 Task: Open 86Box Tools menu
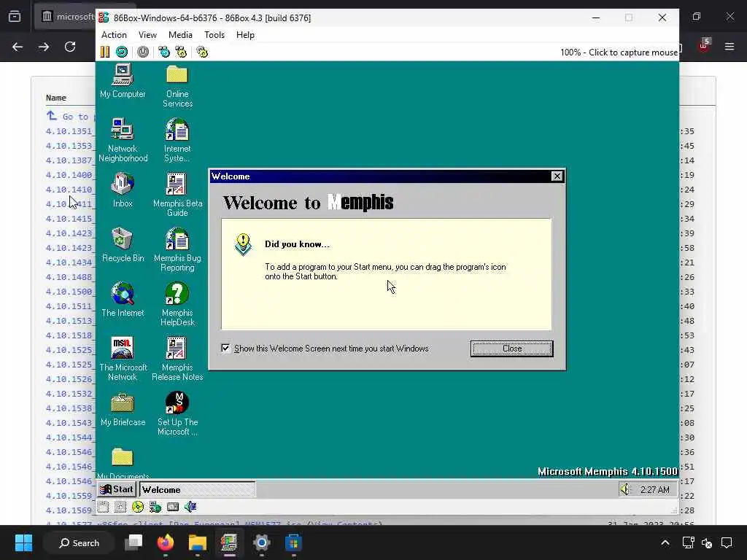[214, 35]
